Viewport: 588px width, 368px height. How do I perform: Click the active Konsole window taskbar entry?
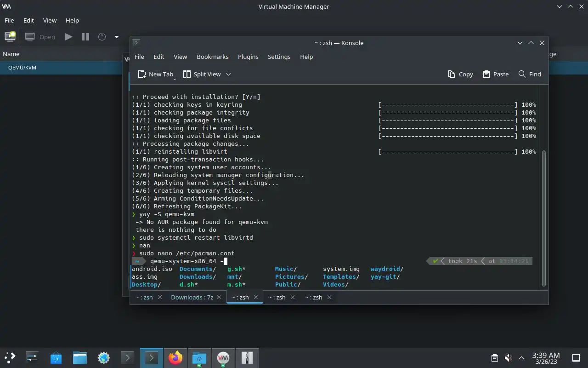(x=152, y=357)
